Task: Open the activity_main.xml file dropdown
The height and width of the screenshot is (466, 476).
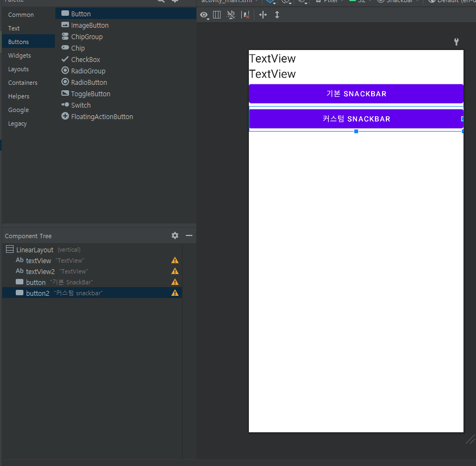Action: (229, 2)
